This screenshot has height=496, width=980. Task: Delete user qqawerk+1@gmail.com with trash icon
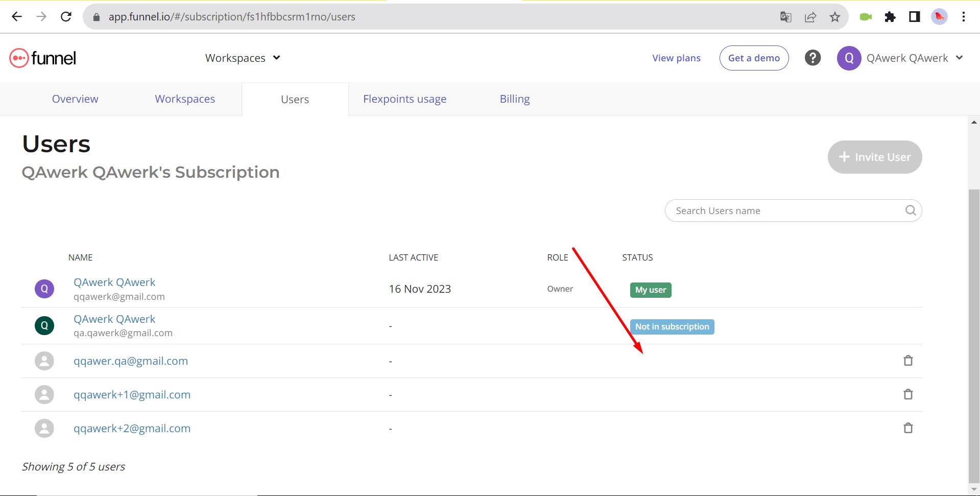tap(908, 394)
